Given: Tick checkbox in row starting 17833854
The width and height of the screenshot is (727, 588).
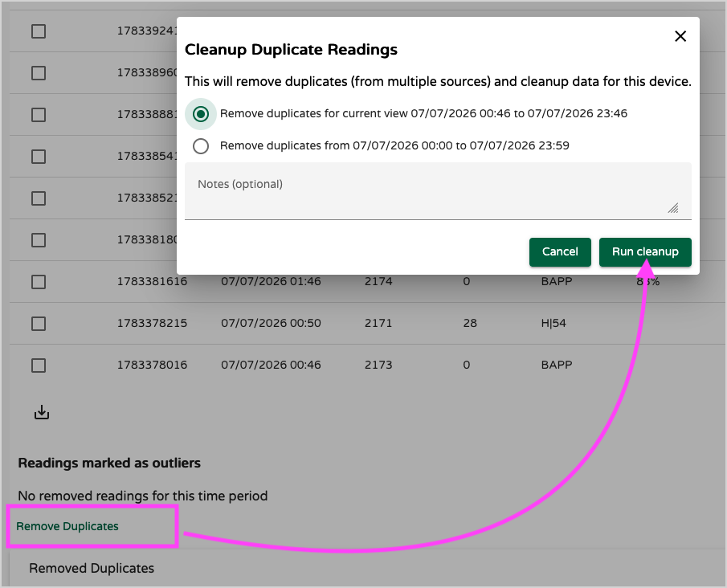Looking at the screenshot, I should tap(39, 157).
